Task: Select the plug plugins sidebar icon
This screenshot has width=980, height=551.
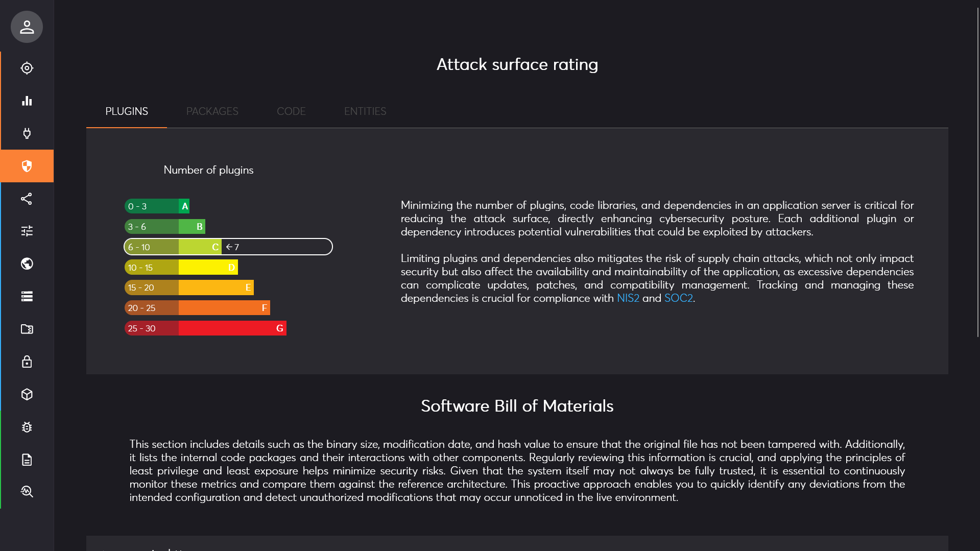Action: [x=27, y=133]
